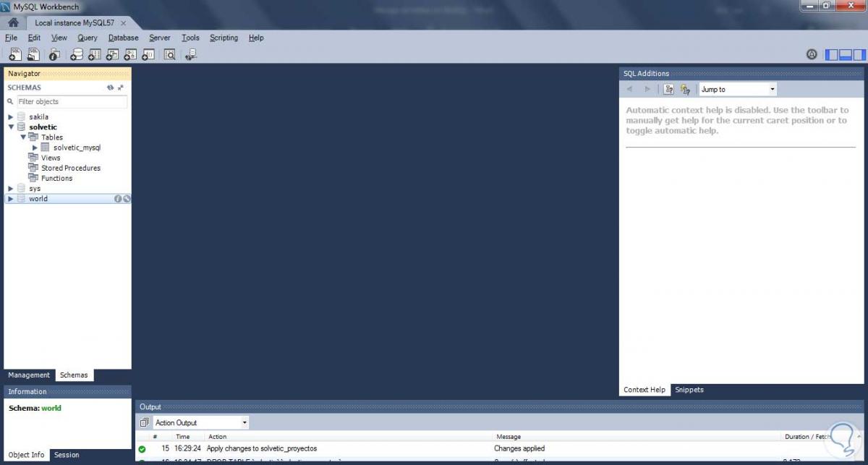Click context help forward arrow
868x465 pixels.
pos(647,89)
